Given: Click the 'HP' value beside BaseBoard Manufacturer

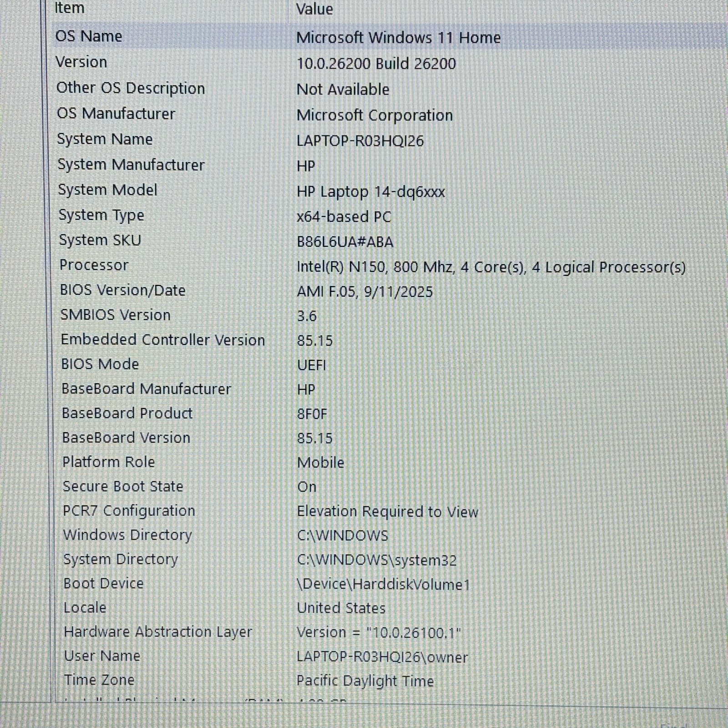Looking at the screenshot, I should (306, 389).
